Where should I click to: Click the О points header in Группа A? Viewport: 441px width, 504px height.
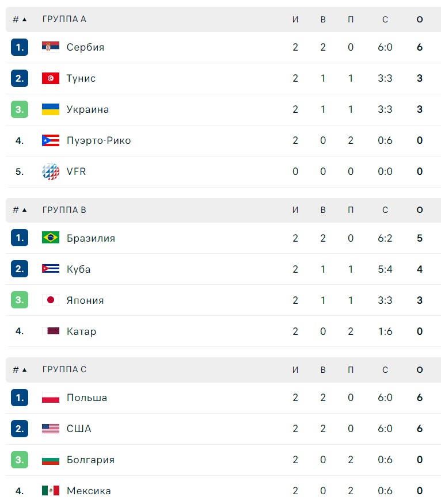click(420, 20)
